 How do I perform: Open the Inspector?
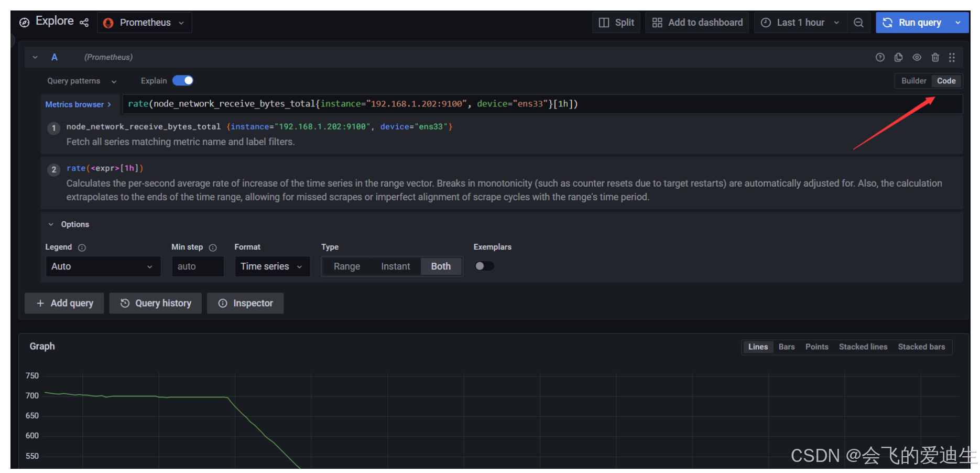[x=245, y=303]
